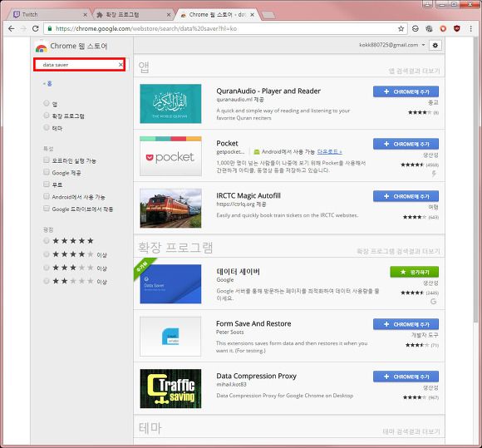Click the data saver search field
The height and width of the screenshot is (448, 482).
(79, 65)
